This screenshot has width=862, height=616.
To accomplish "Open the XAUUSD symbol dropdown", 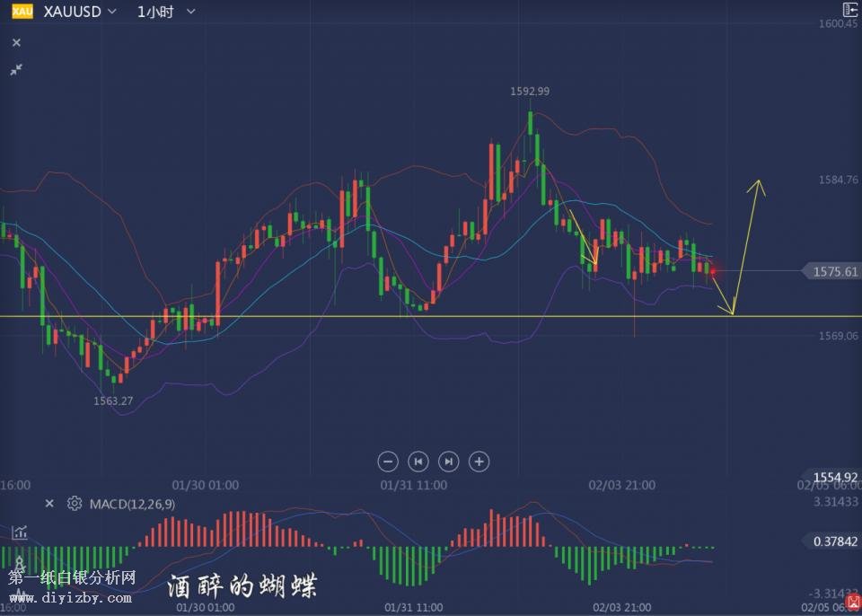I will click(x=80, y=12).
